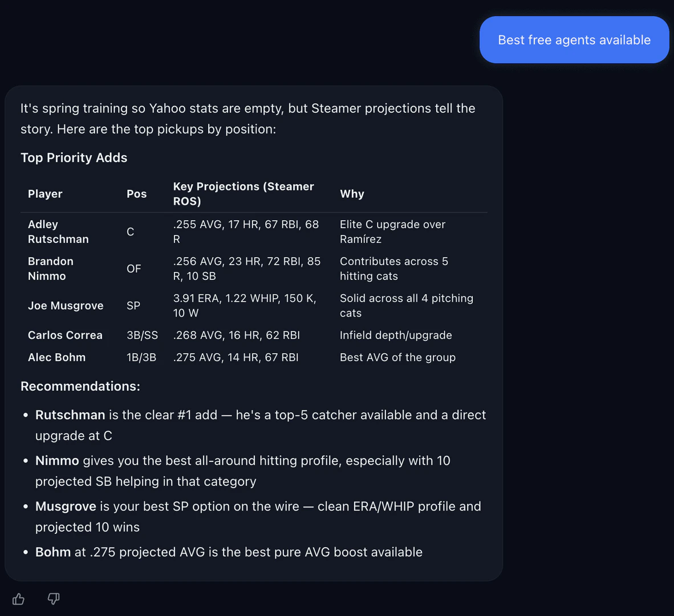Click the thumbs up feedback icon
The width and height of the screenshot is (674, 616).
pos(18,599)
